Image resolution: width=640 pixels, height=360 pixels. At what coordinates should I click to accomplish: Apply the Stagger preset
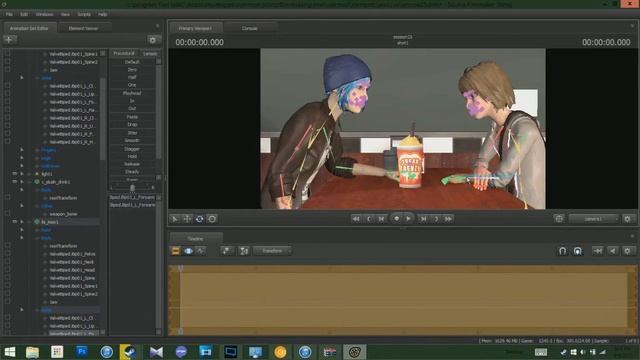132,149
